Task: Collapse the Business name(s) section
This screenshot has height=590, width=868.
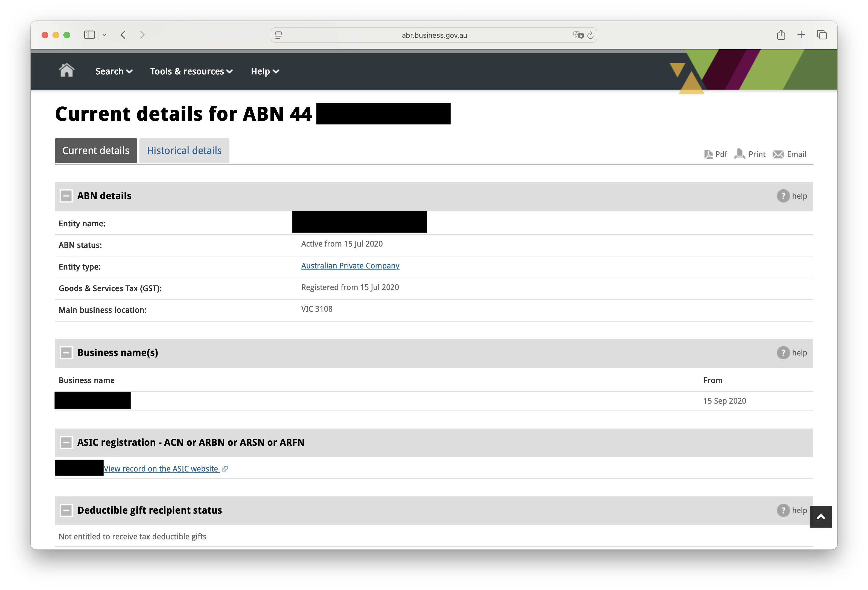Action: point(66,353)
